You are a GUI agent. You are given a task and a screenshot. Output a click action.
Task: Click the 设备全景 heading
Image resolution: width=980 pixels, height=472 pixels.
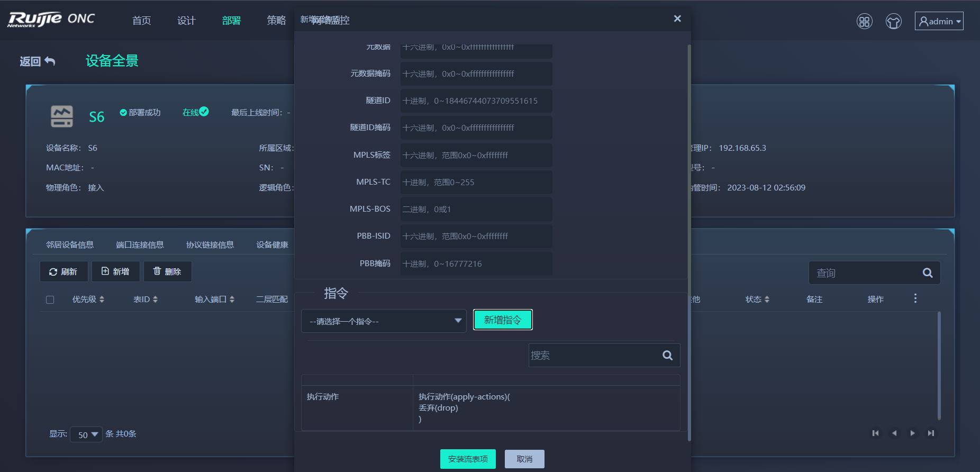(x=112, y=61)
